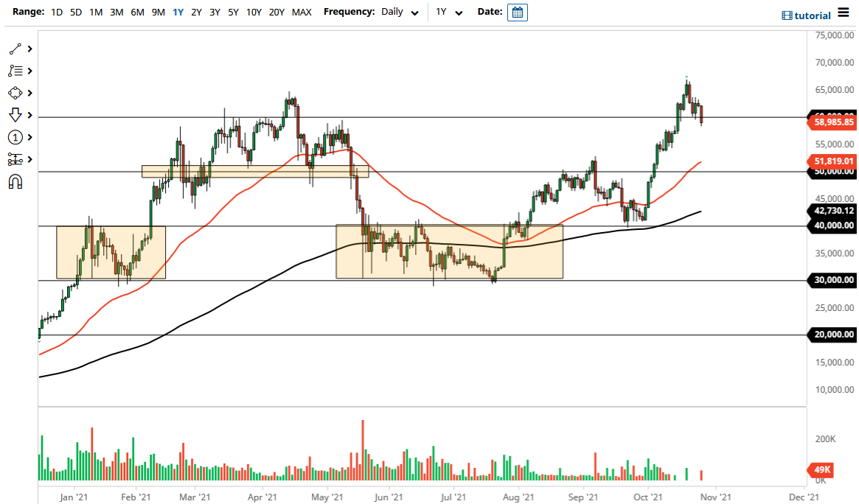The image size is (859, 504).
Task: Select the down arrow annotation tool
Action: 16,115
